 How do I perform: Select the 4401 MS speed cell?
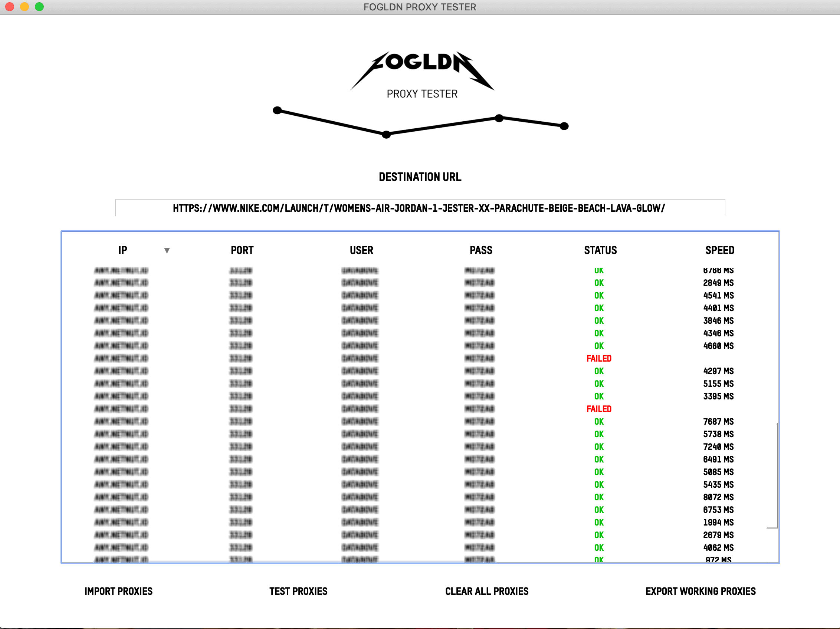pos(718,308)
